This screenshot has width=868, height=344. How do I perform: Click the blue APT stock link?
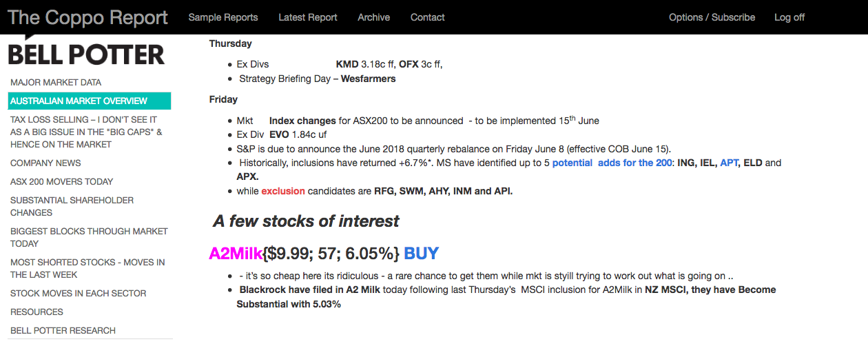[x=728, y=163]
